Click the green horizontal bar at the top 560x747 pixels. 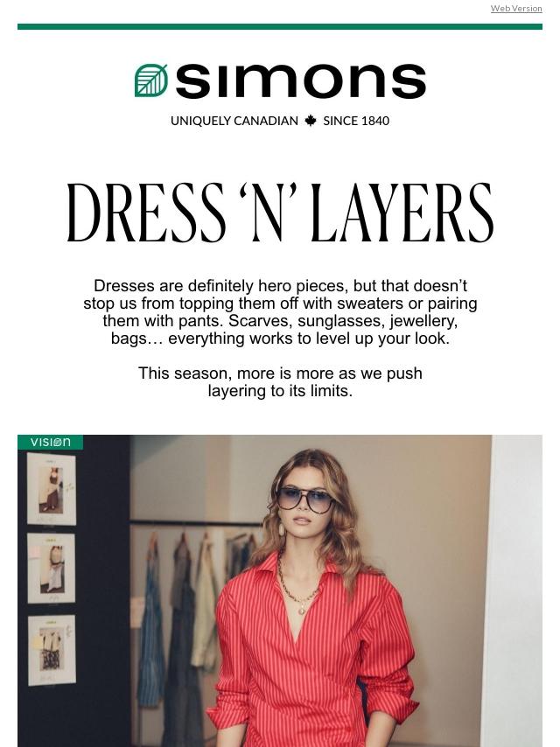point(280,26)
